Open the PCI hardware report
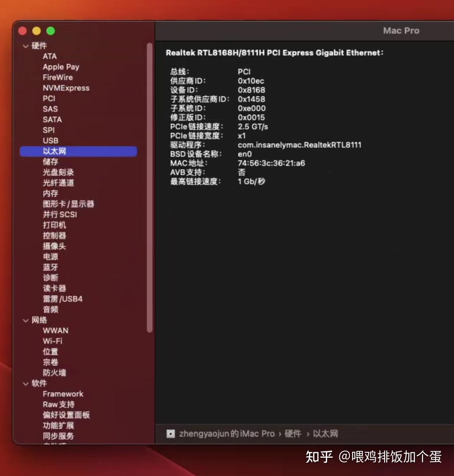The height and width of the screenshot is (476, 454). (x=49, y=98)
